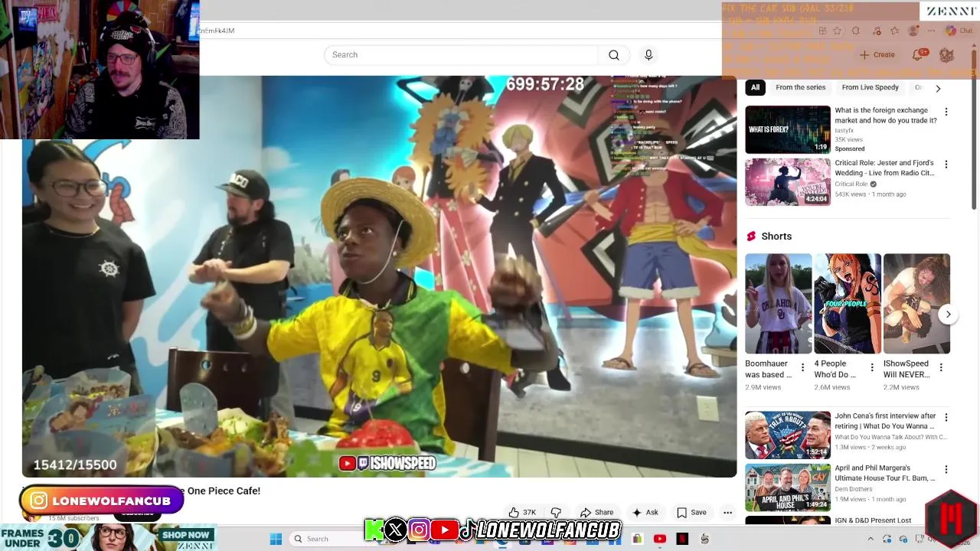Click the Zenni Shop Now banner button
This screenshot has width=980, height=551.
(186, 535)
